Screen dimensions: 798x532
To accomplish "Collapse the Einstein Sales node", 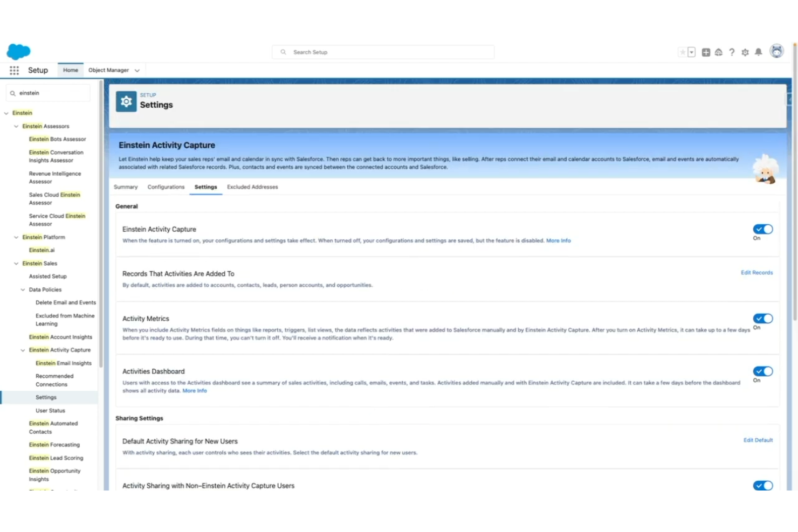I will (x=16, y=264).
